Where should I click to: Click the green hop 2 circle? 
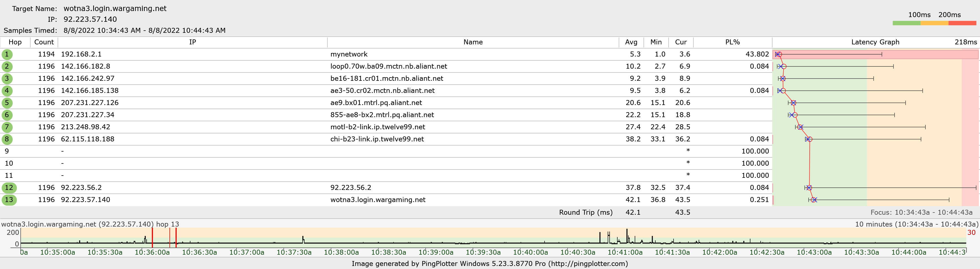[7, 67]
